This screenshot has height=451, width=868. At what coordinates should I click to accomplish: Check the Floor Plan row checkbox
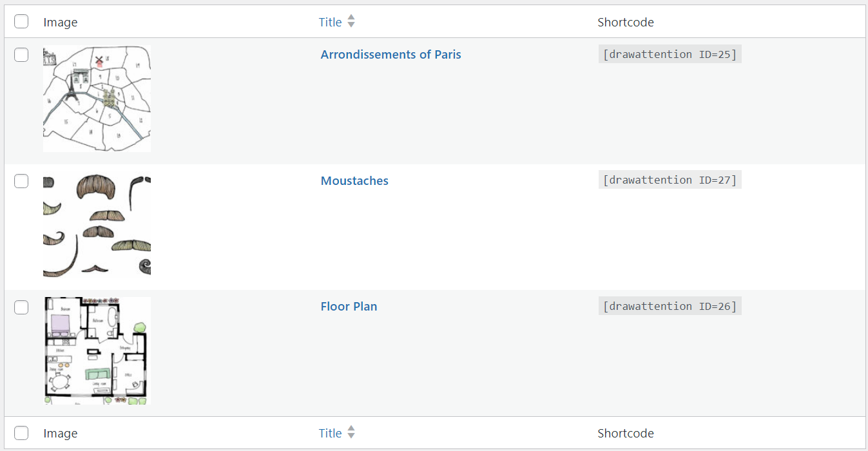coord(21,307)
